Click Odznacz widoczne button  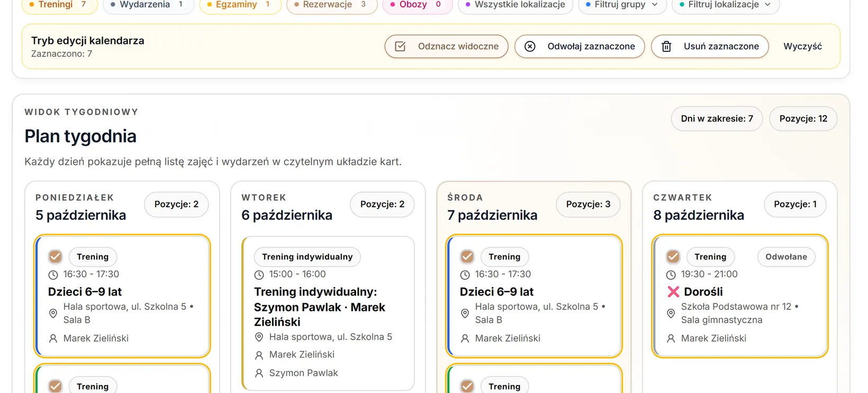point(447,47)
